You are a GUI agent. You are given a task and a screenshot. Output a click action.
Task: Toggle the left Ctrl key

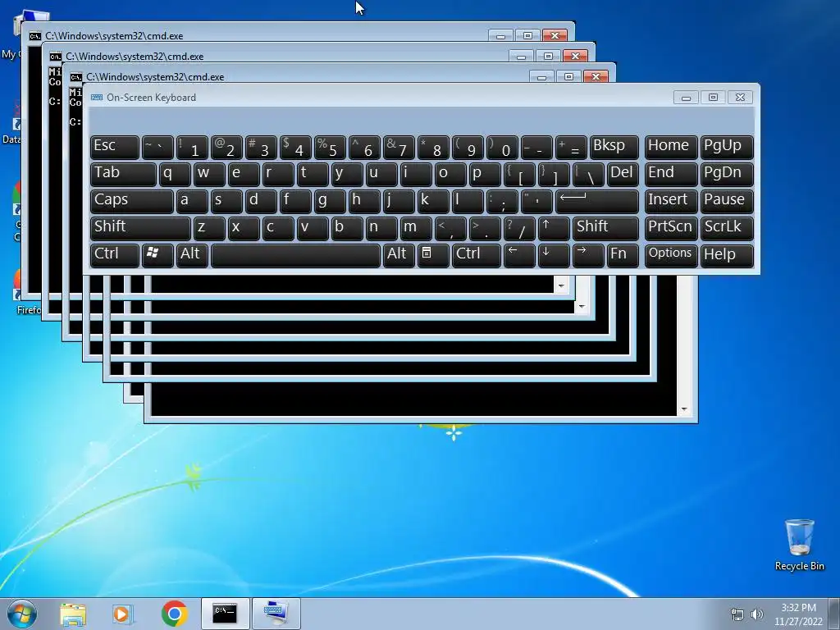click(115, 255)
